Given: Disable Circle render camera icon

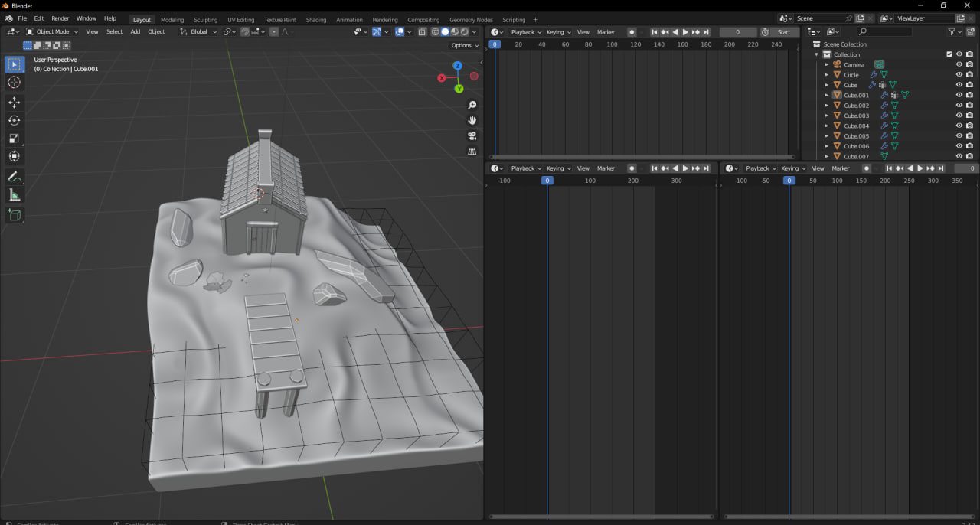Looking at the screenshot, I should point(969,74).
